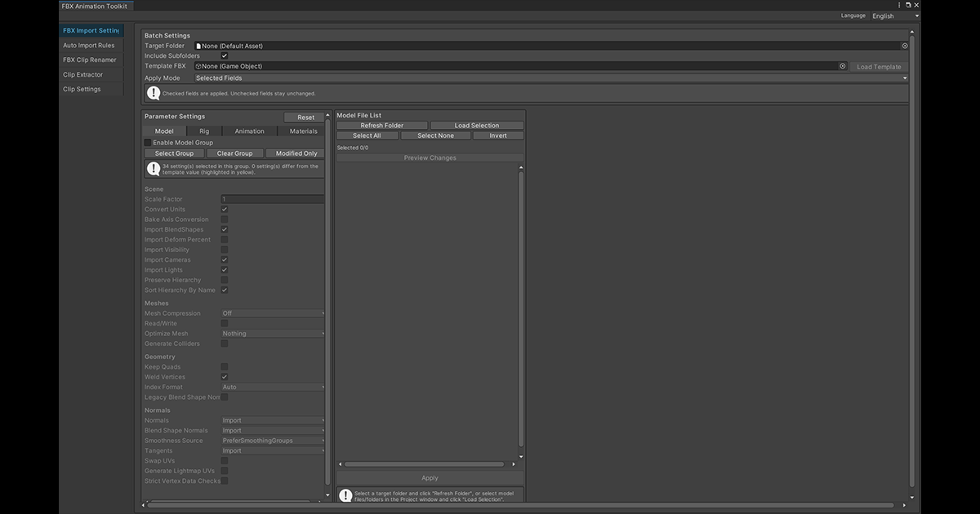Click the up arrow of the Model File List scrollbar
Viewport: 980px width, 514px height.
521,167
